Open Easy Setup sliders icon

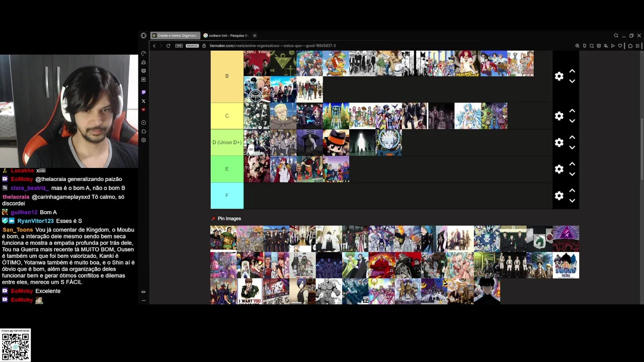click(637, 46)
